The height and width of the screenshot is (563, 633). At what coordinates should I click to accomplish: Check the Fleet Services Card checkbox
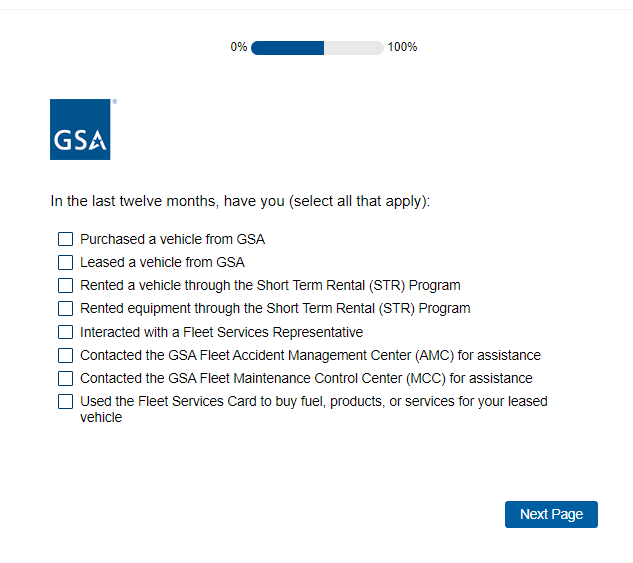click(x=66, y=402)
